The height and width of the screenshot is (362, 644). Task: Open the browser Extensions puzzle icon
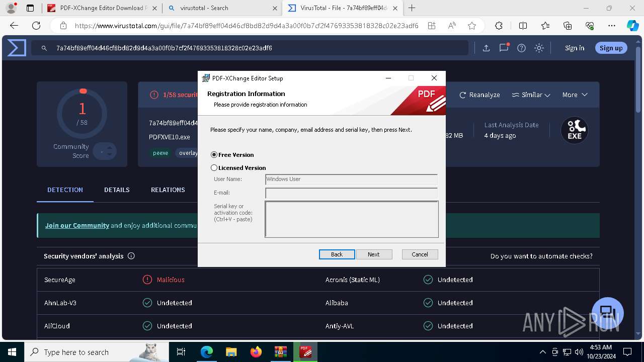coord(499,26)
